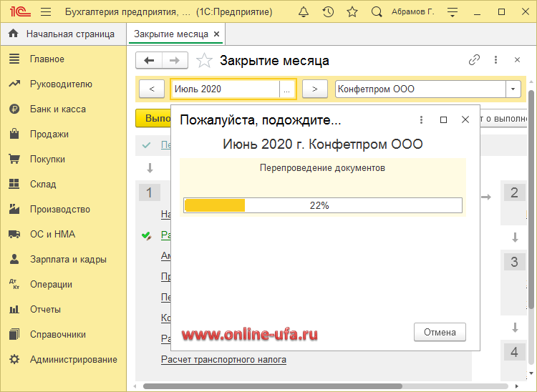The height and width of the screenshot is (392, 537).
Task: Click the 22% progress bar
Action: [323, 205]
